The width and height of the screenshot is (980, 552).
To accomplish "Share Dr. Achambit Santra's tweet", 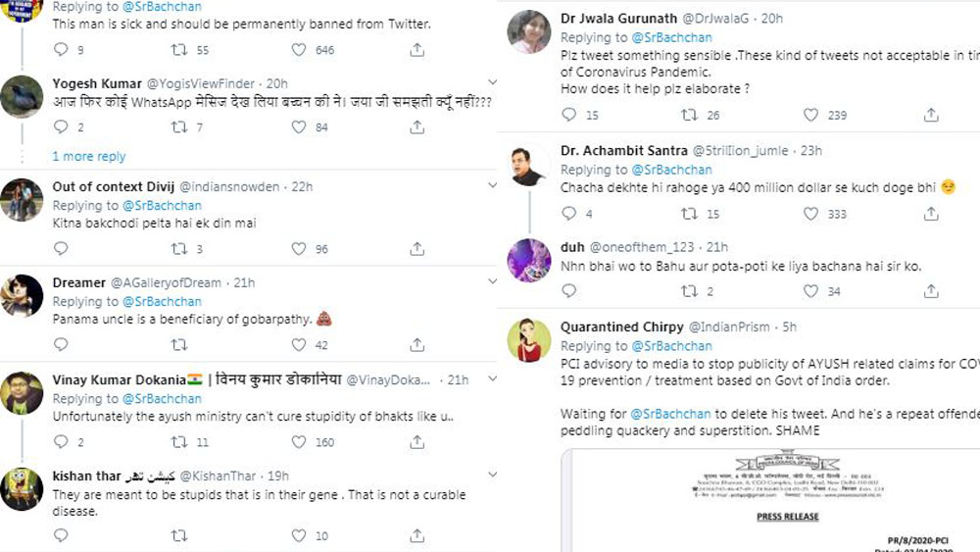I will (x=931, y=214).
